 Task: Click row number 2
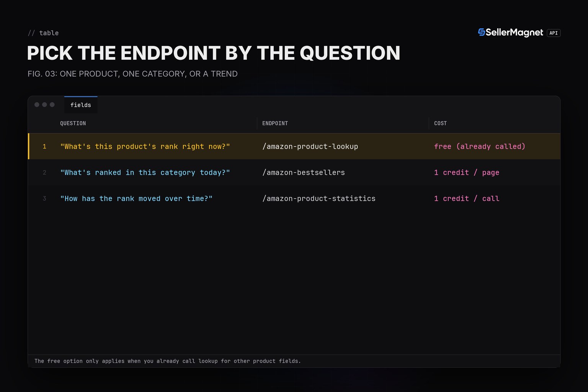44,173
